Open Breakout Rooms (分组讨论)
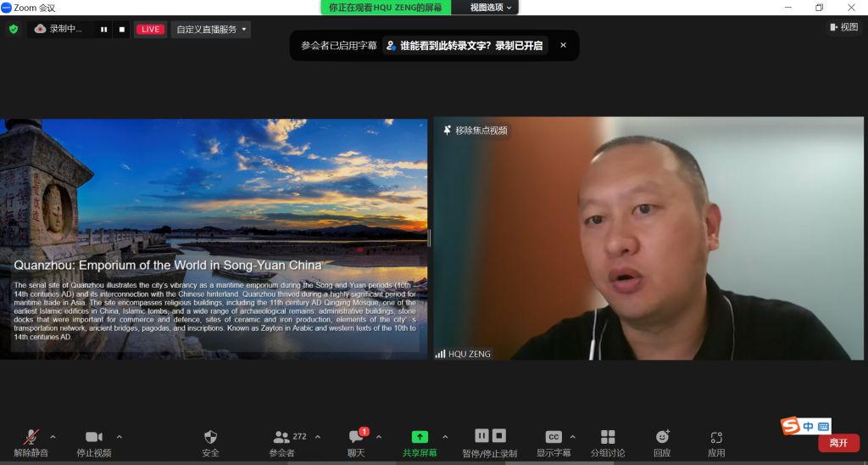The height and width of the screenshot is (465, 868). point(608,438)
